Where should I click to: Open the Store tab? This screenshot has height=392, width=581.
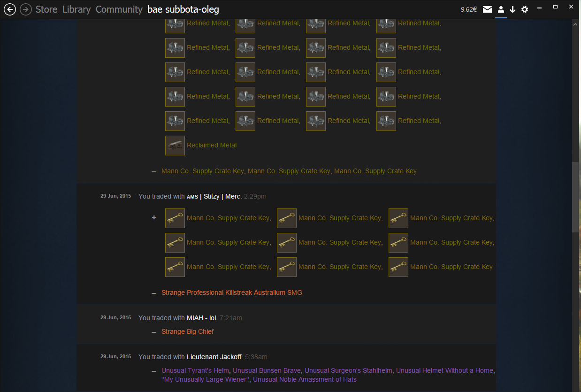coord(46,9)
